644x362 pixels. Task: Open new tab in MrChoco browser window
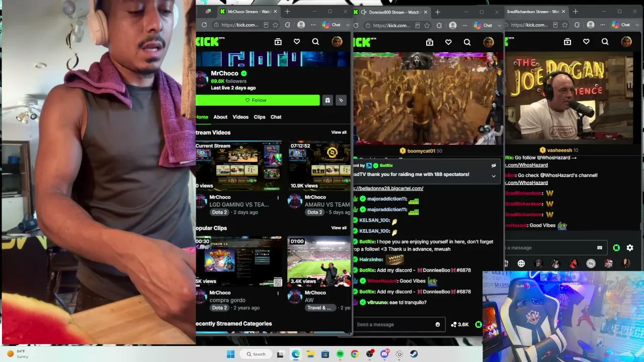pyautogui.click(x=287, y=12)
